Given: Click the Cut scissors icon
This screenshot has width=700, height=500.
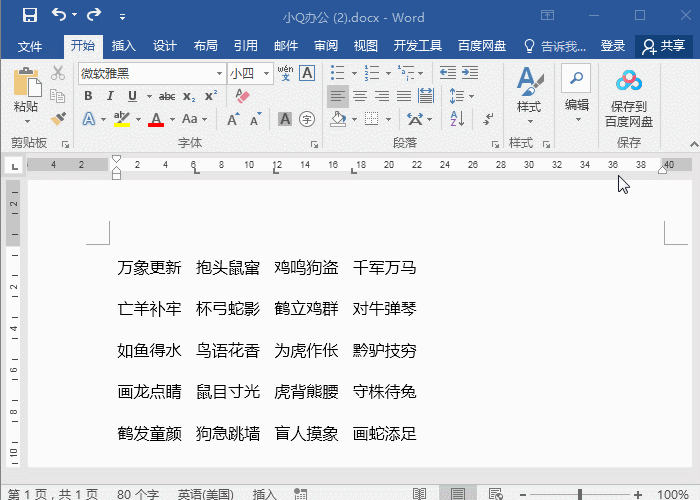Looking at the screenshot, I should coord(57,73).
